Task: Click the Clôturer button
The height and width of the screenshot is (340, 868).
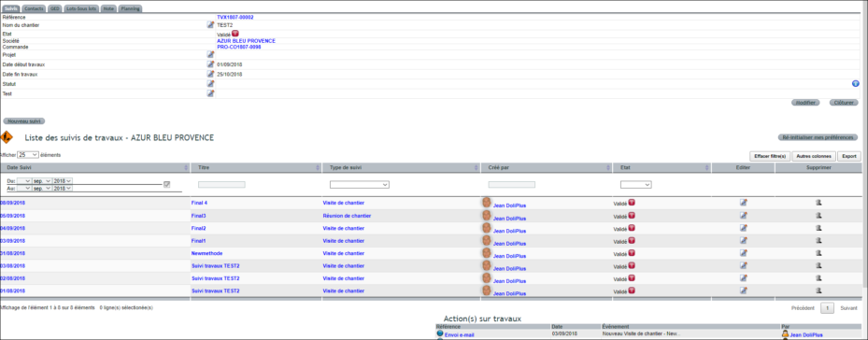Action: tap(844, 103)
